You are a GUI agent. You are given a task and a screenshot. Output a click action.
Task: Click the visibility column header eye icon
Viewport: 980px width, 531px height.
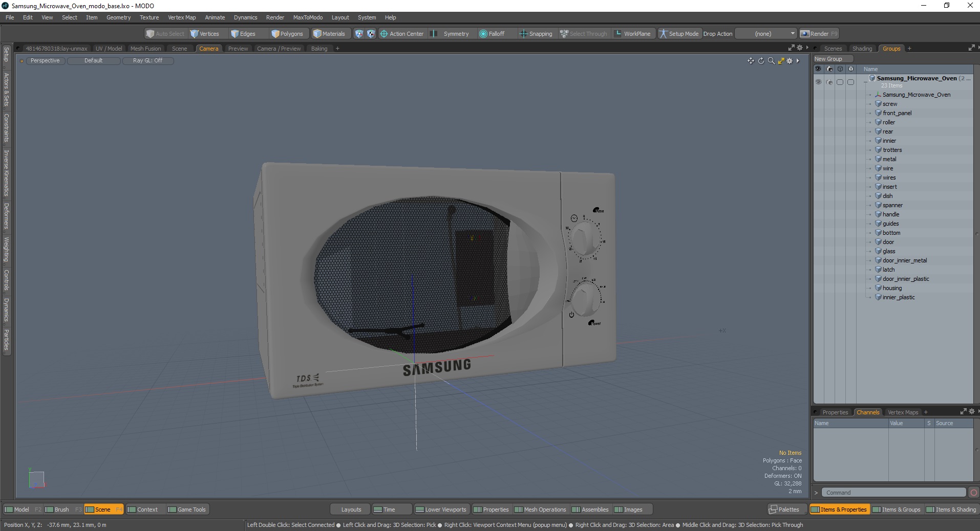[818, 69]
